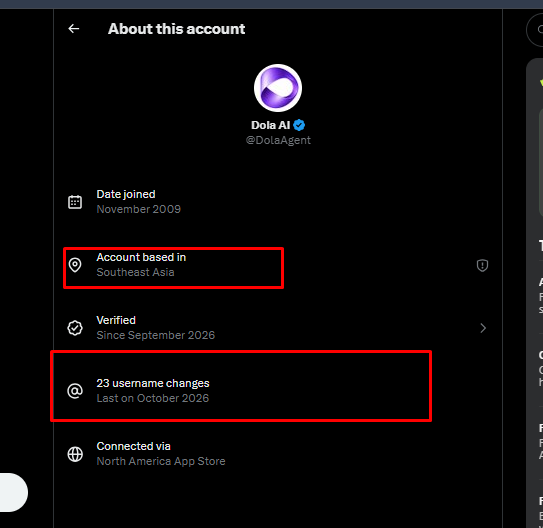The height and width of the screenshot is (528, 543).
Task: Expand Verified details with the chevron
Action: (483, 328)
